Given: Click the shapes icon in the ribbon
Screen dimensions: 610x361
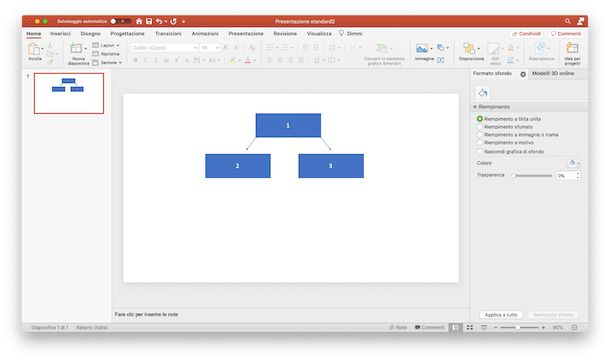Looking at the screenshot, I should click(440, 47).
